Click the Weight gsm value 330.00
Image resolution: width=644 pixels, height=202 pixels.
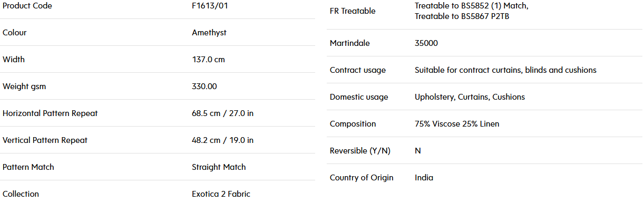click(x=204, y=86)
